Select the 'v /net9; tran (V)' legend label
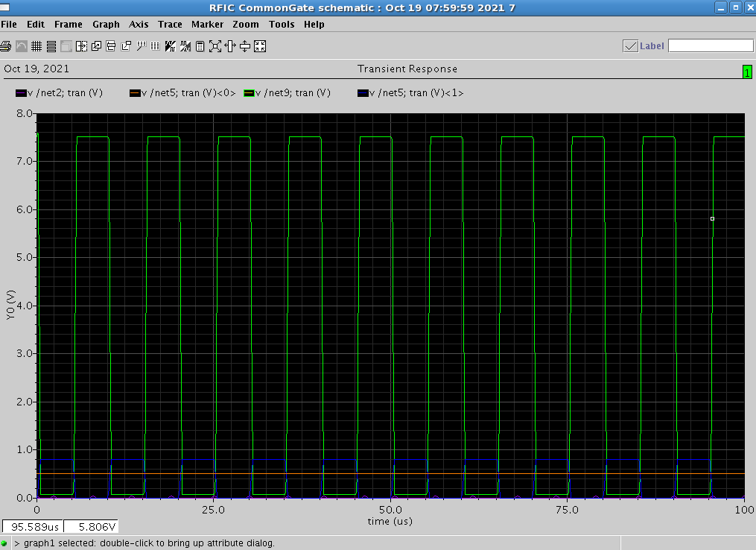 coord(293,93)
